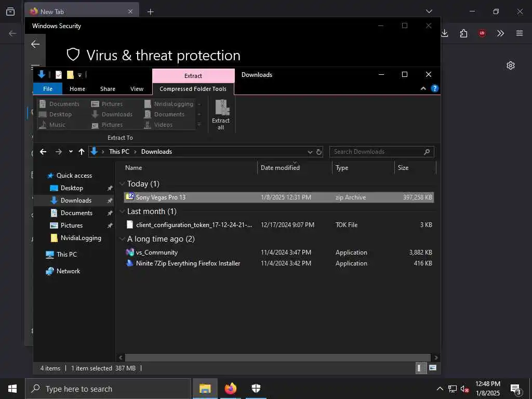The width and height of the screenshot is (532, 399).
Task: Collapse the Last month (1) group
Action: [122, 211]
